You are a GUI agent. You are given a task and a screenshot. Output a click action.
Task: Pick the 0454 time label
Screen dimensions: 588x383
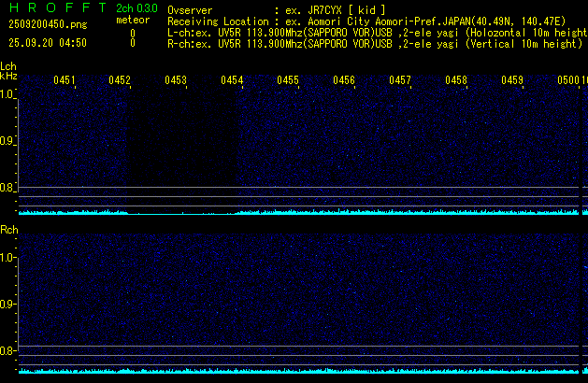point(232,80)
